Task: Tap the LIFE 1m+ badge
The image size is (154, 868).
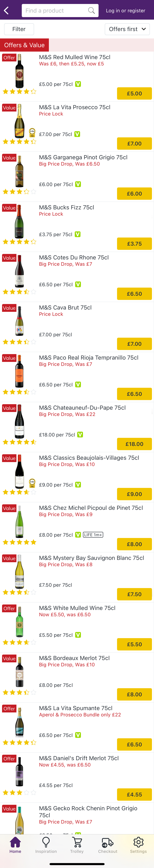Action: click(93, 535)
